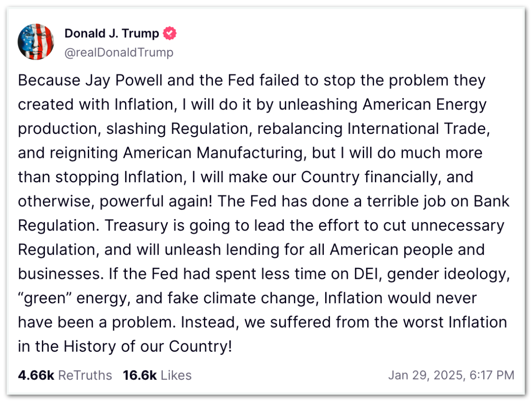Click the Likes label
This screenshot has height=403, width=532.
(176, 375)
